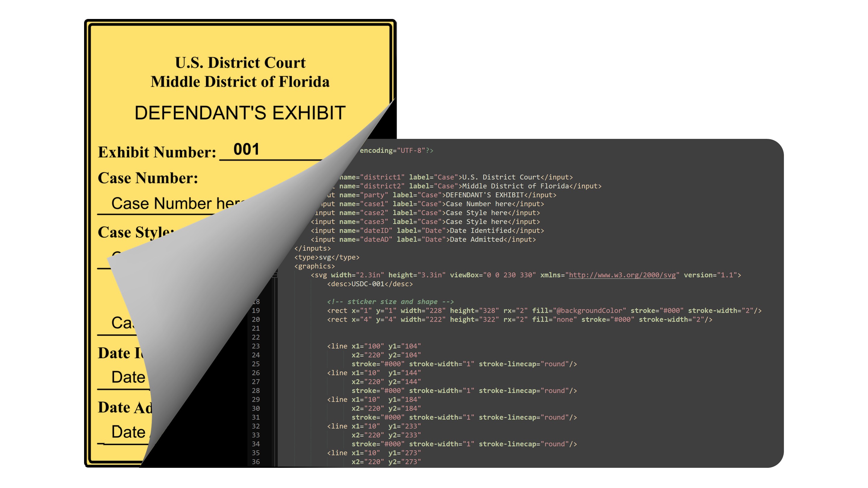Click the line element with y1="184"
Image resolution: width=868 pixels, height=488 pixels.
(374, 399)
